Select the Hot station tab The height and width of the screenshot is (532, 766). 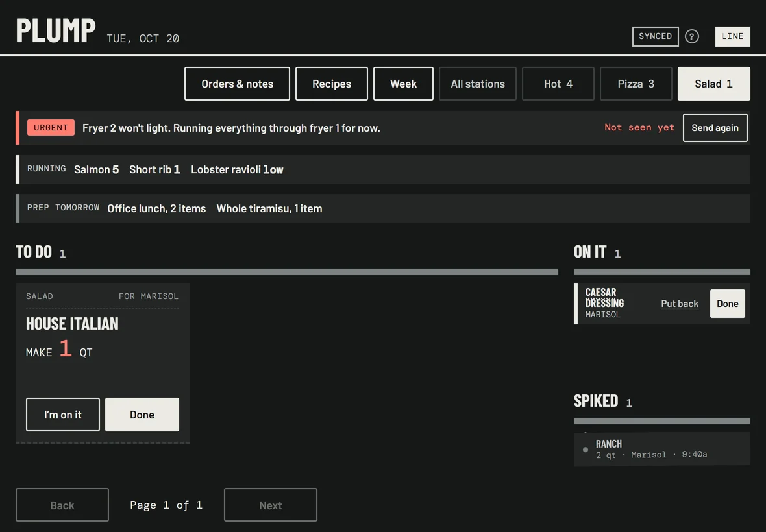pyautogui.click(x=558, y=84)
